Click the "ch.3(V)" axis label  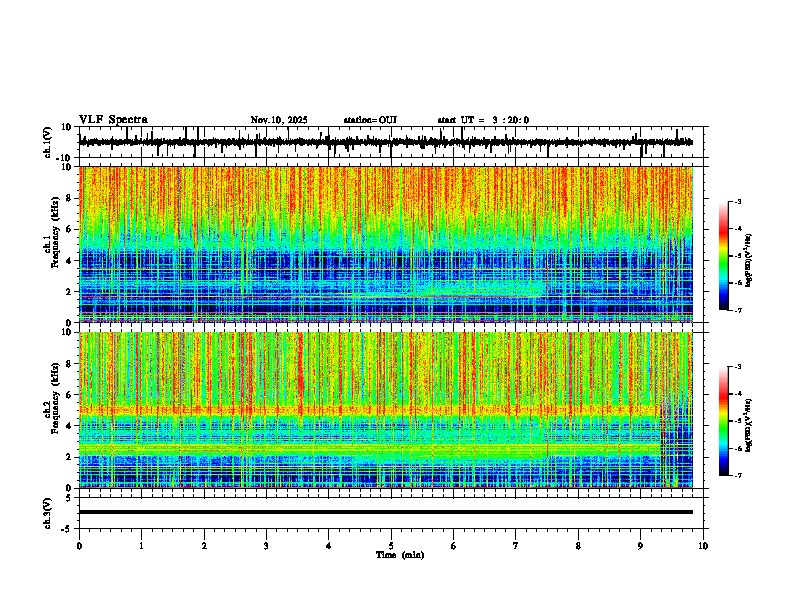pos(48,513)
